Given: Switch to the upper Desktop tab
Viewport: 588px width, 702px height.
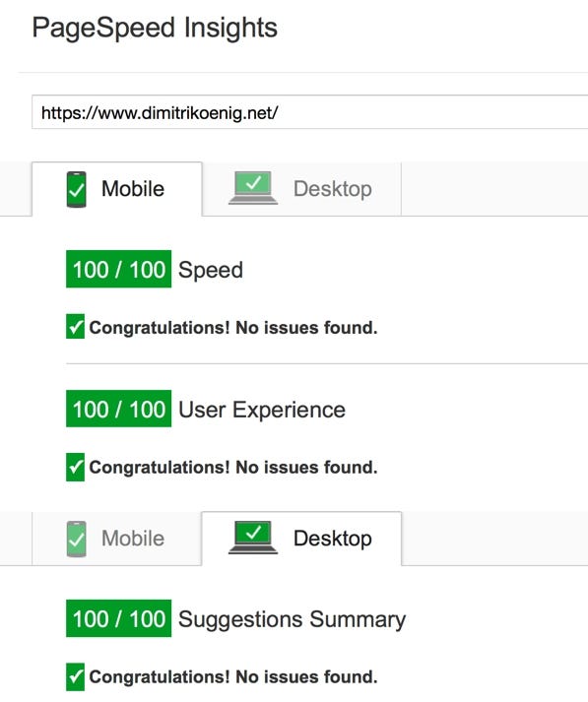Looking at the screenshot, I should [x=301, y=189].
